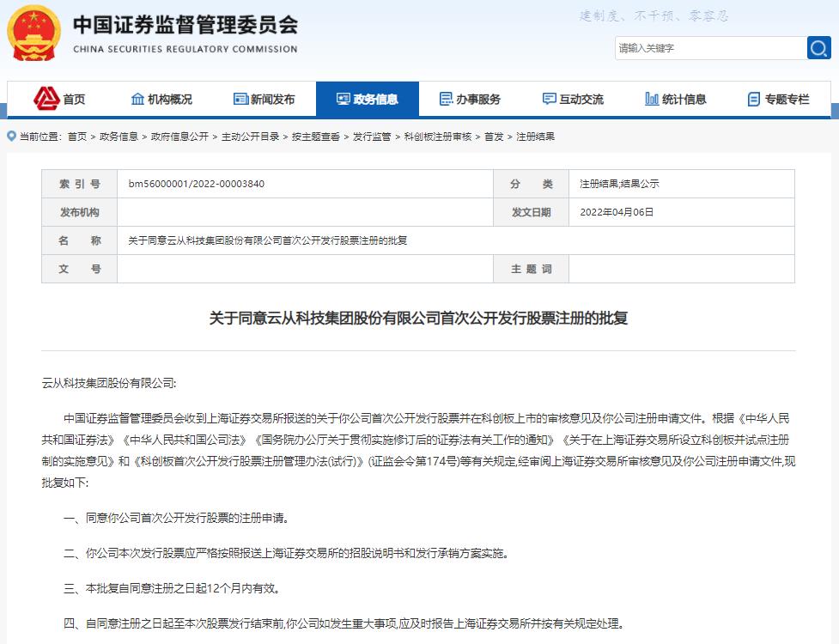Click the newspaper icon beside 新闻发布
The width and height of the screenshot is (839, 644).
click(240, 99)
